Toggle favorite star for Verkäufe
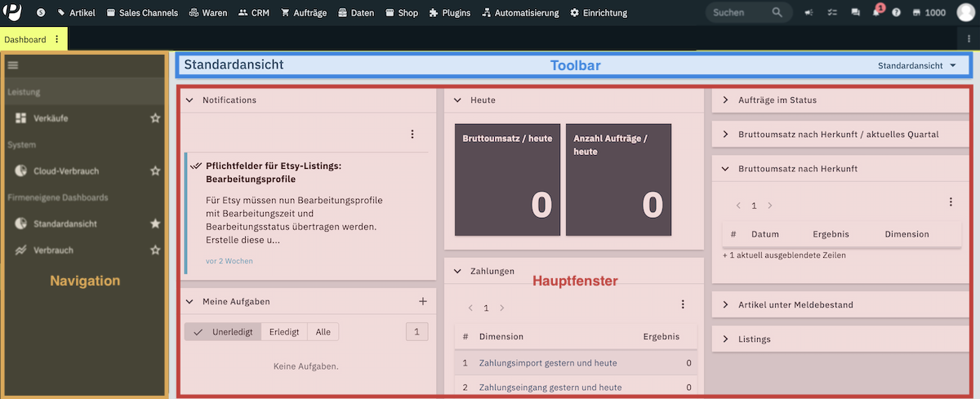Screen dimensions: 980x399 click(155, 118)
